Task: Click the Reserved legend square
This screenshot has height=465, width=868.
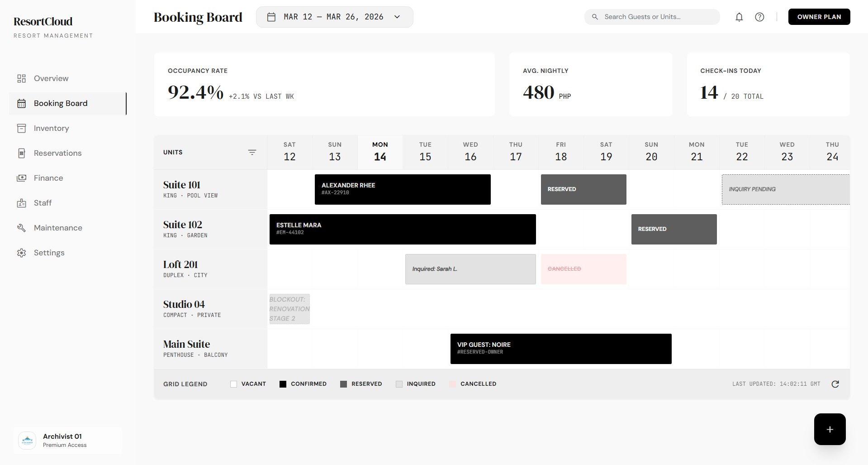Action: pyautogui.click(x=343, y=384)
